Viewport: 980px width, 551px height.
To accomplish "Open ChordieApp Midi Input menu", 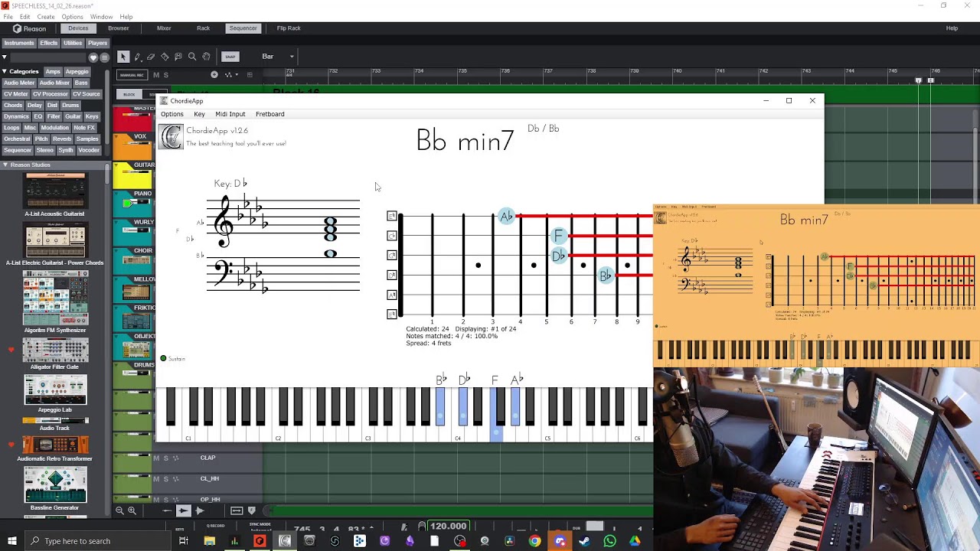I will point(230,114).
